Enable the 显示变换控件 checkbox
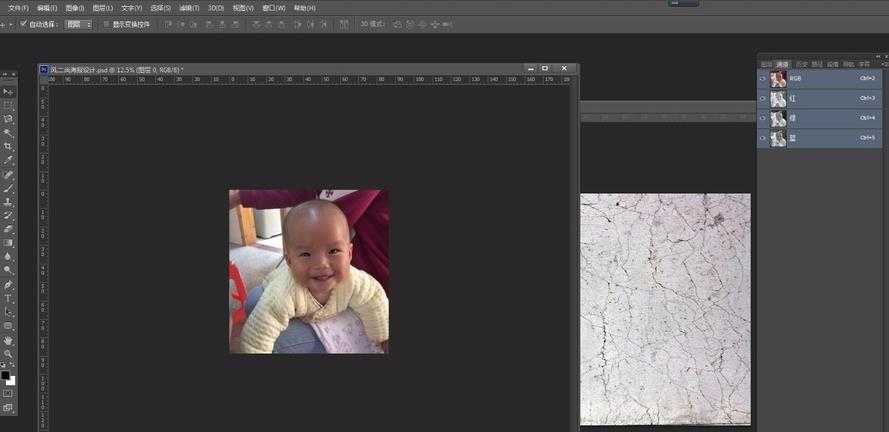The image size is (889, 432). (x=105, y=23)
